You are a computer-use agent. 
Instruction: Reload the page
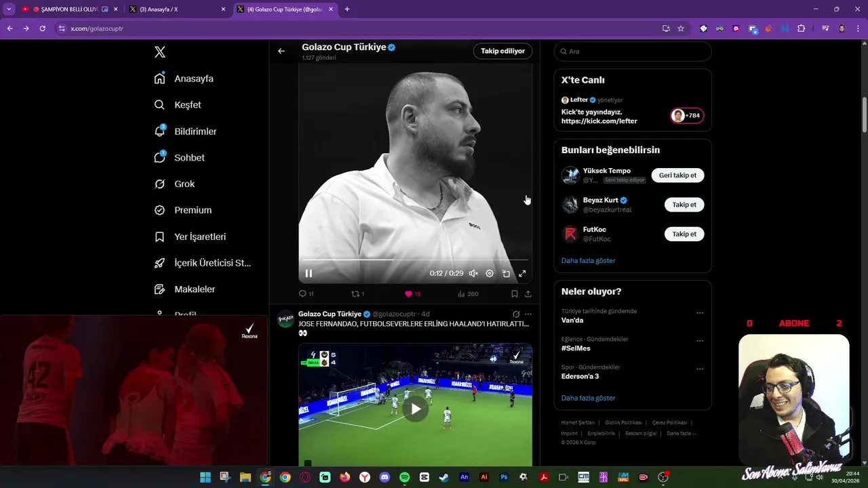tap(42, 28)
